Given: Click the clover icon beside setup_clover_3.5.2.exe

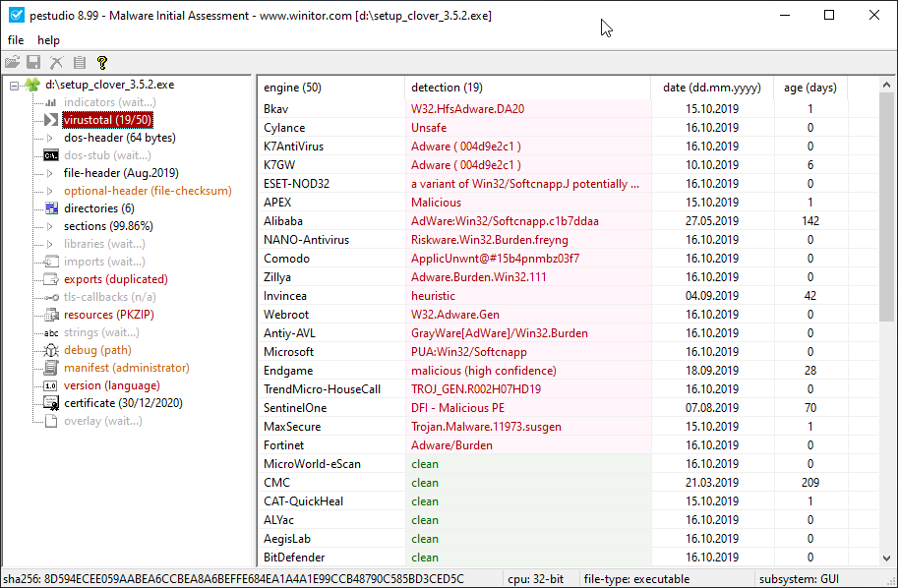Looking at the screenshot, I should pyautogui.click(x=32, y=85).
